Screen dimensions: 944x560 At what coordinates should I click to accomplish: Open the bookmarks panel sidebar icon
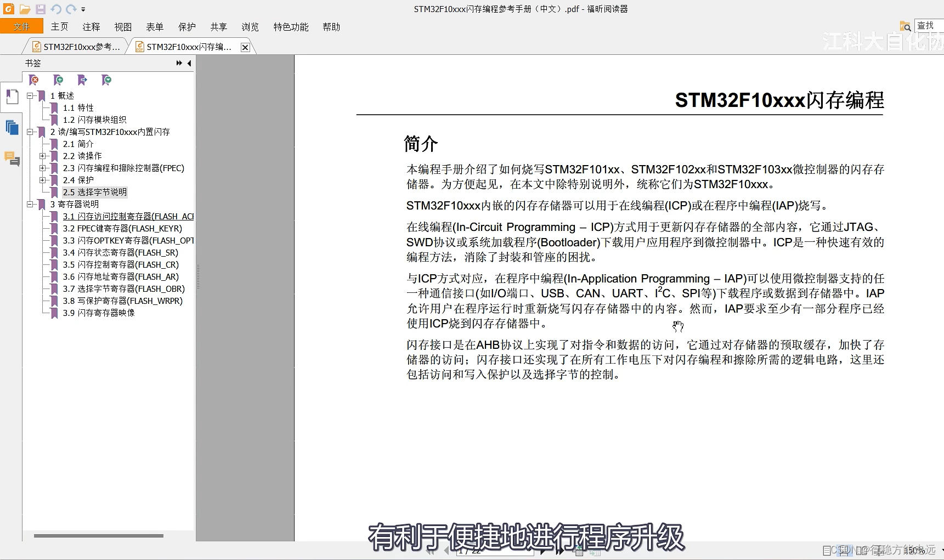[x=12, y=97]
